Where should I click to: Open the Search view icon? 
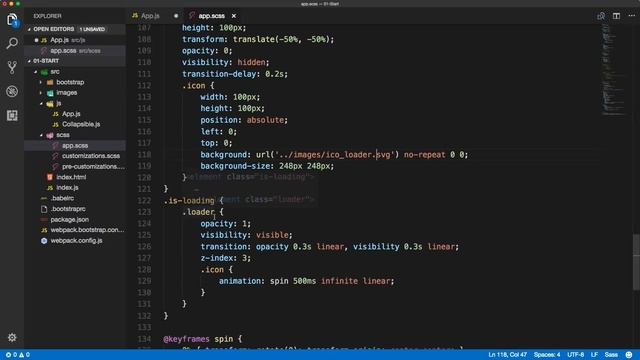pyautogui.click(x=12, y=43)
